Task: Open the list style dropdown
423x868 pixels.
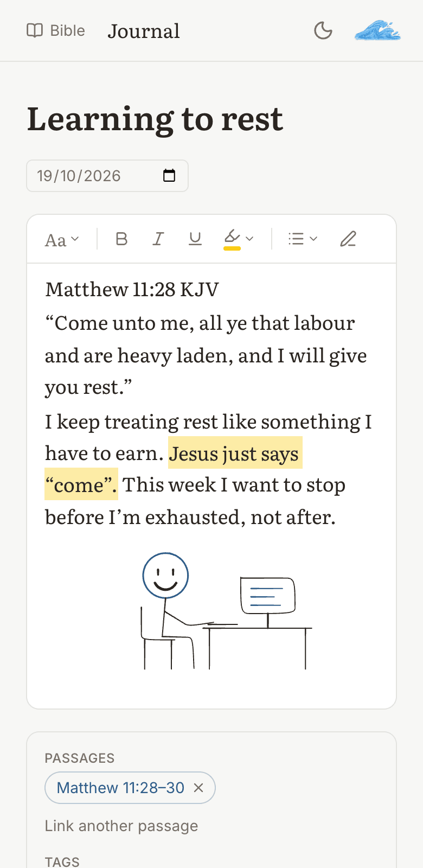Action: (x=303, y=239)
